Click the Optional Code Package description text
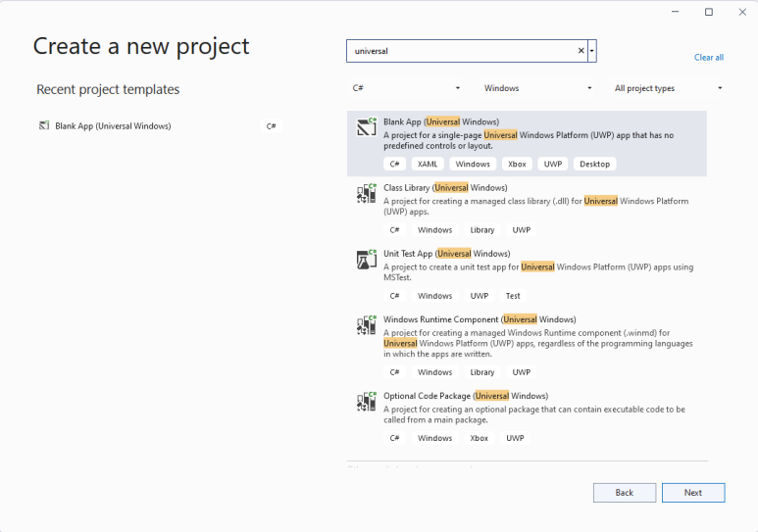Screen dimensions: 758x532 (x=534, y=414)
